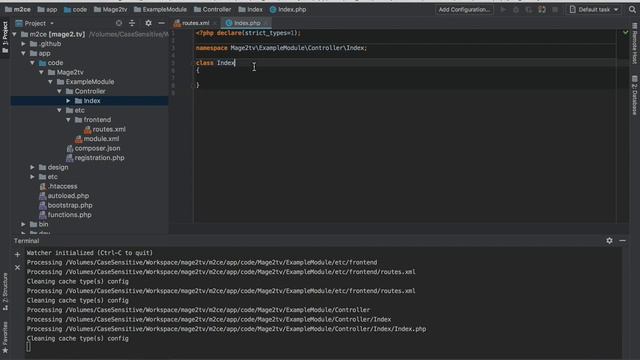
Task: Collapse the ExampleModule folder arrow
Action: point(51,82)
